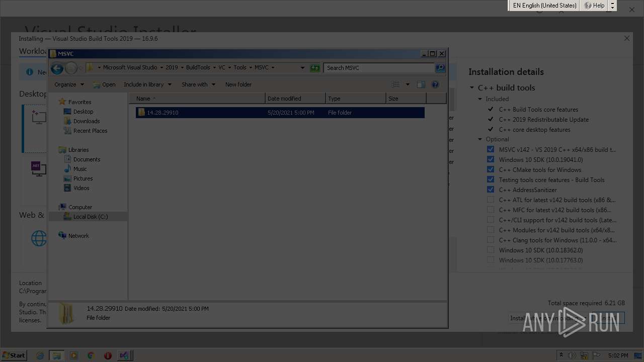This screenshot has height=362, width=644.
Task: Click the Action Center flag tray icon
Action: pyautogui.click(x=596, y=355)
